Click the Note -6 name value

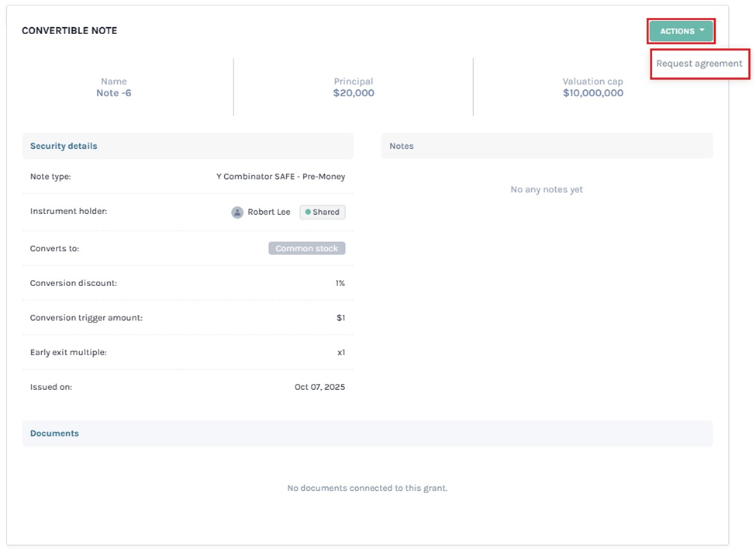click(x=113, y=93)
